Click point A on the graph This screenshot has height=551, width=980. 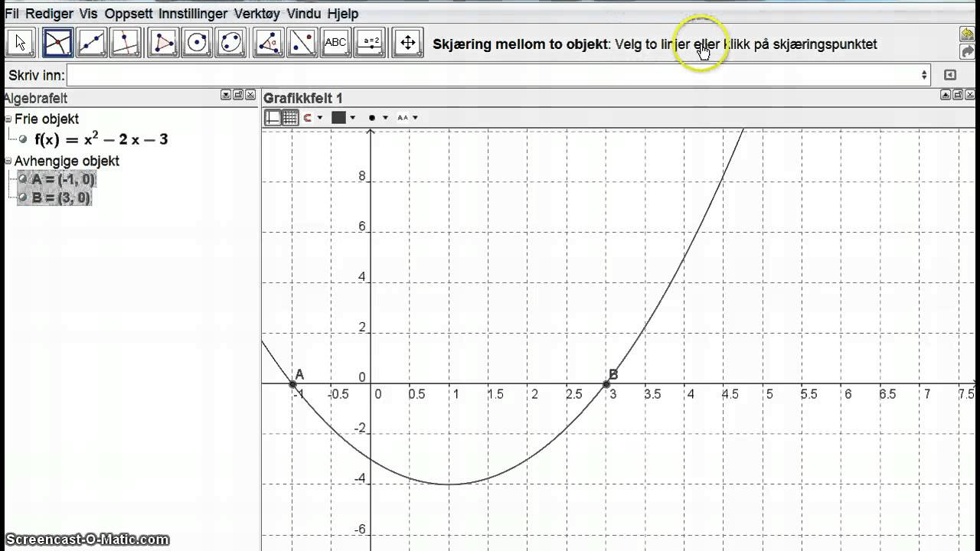coord(293,383)
